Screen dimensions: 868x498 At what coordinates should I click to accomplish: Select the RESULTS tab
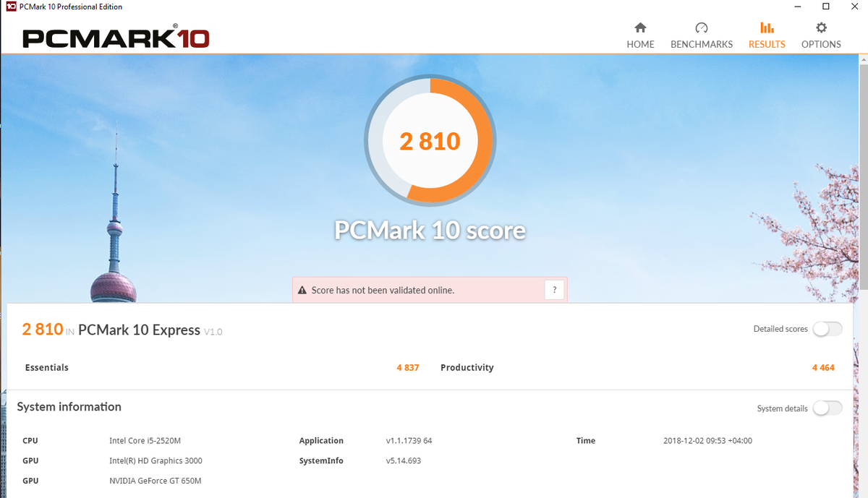[767, 36]
